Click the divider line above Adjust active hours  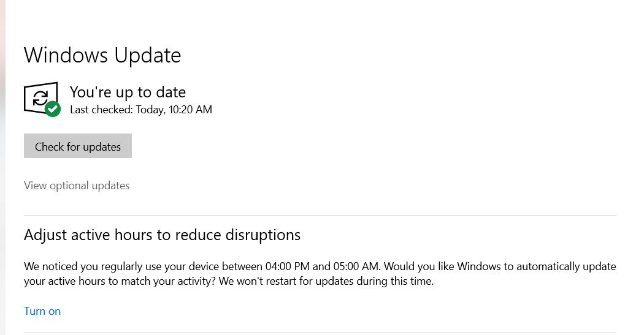coord(320,215)
